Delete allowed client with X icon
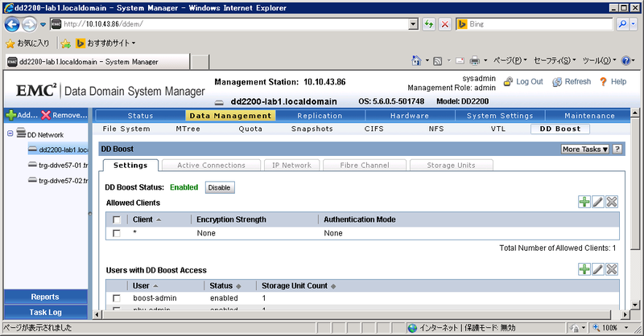This screenshot has height=336, width=644. click(612, 202)
